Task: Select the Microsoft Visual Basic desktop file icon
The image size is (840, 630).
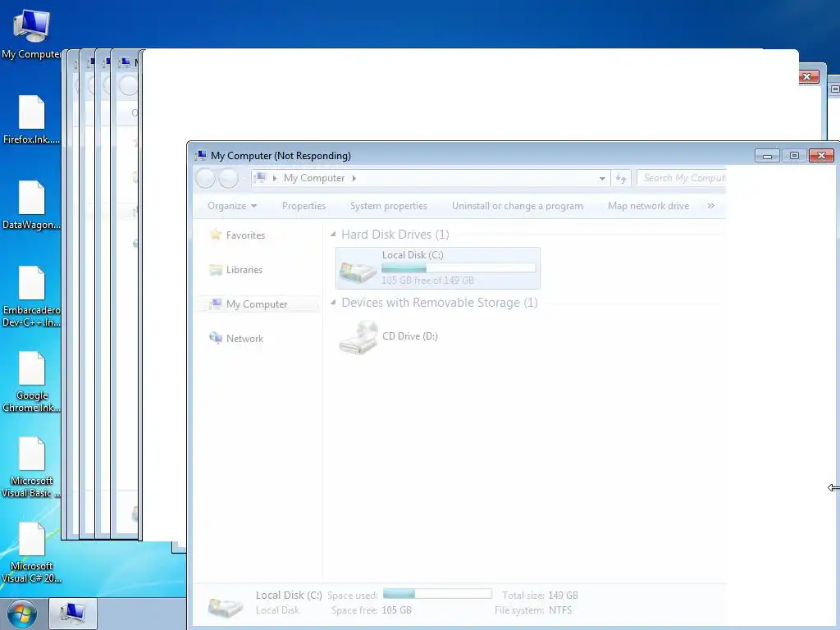Action: 32,454
